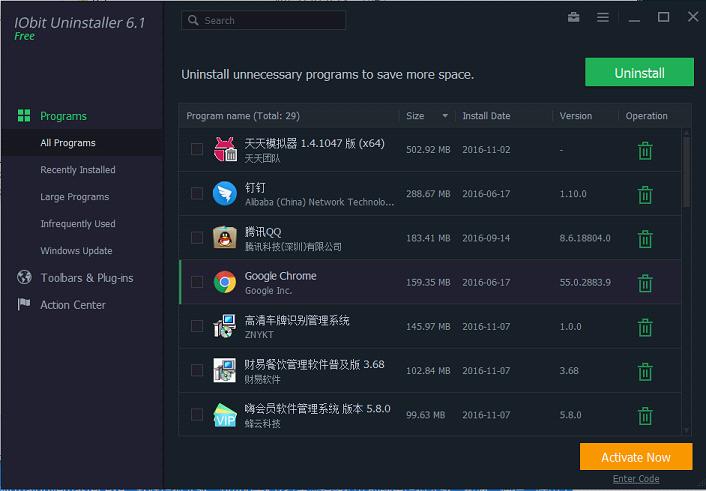706x491 pixels.
Task: Sort by Version column header
Action: 575,116
